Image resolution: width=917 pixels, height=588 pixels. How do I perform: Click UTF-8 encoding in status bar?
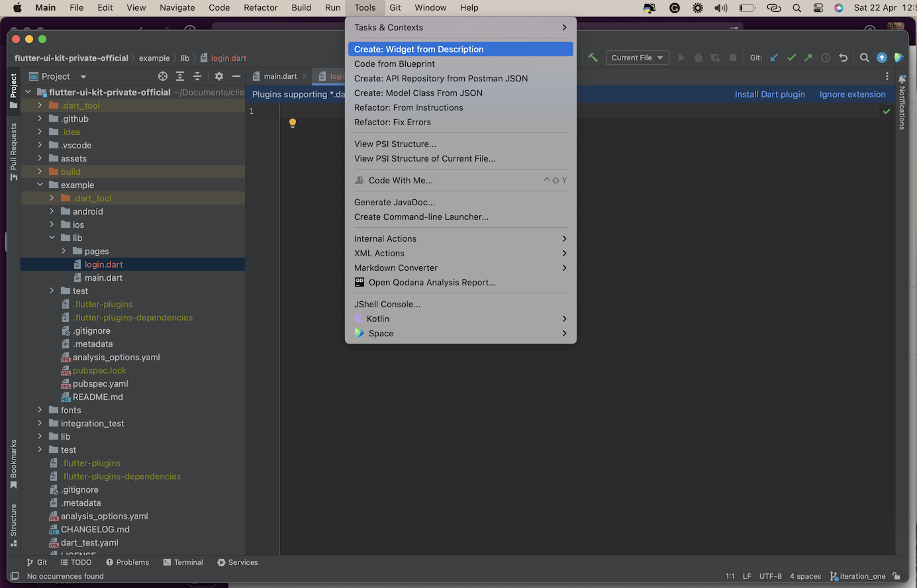pyautogui.click(x=771, y=576)
